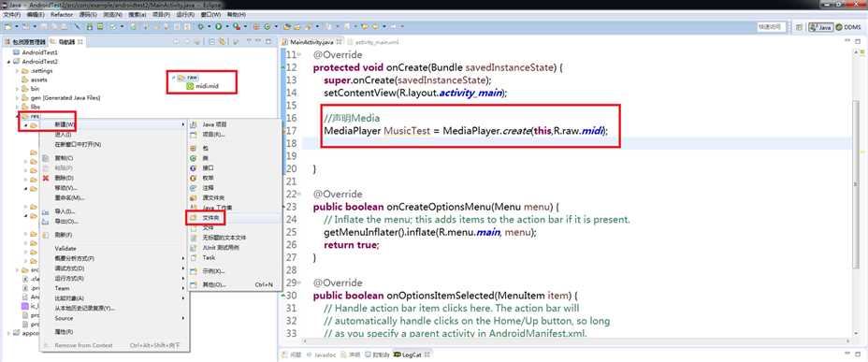Open the 窗口(W) menu
The width and height of the screenshot is (868, 362).
point(210,14)
